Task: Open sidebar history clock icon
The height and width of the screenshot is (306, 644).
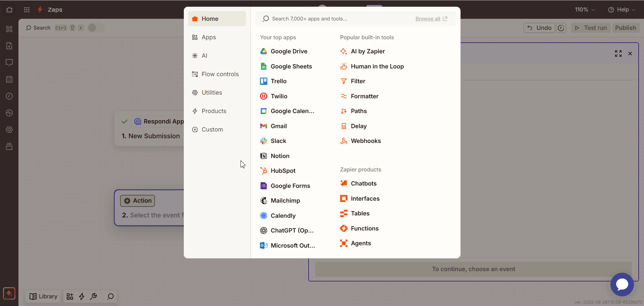Action: click(x=9, y=96)
